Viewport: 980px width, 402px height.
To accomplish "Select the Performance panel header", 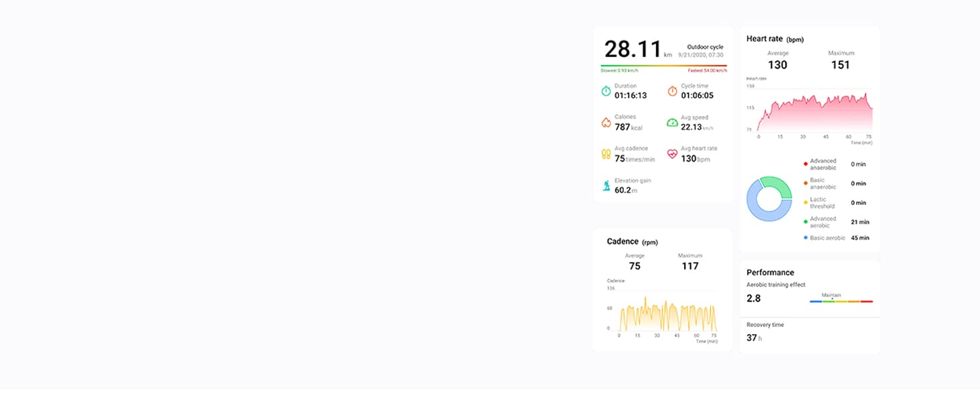I will pos(770,273).
